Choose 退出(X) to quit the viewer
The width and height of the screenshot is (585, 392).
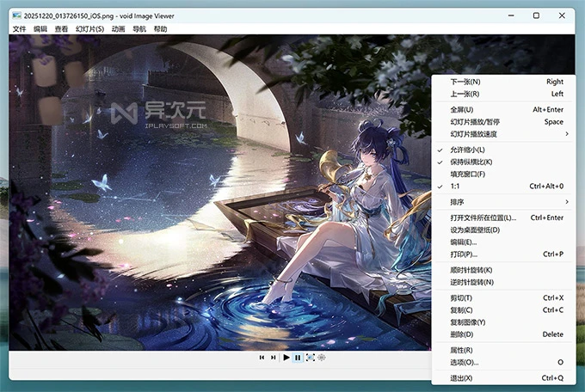point(503,378)
